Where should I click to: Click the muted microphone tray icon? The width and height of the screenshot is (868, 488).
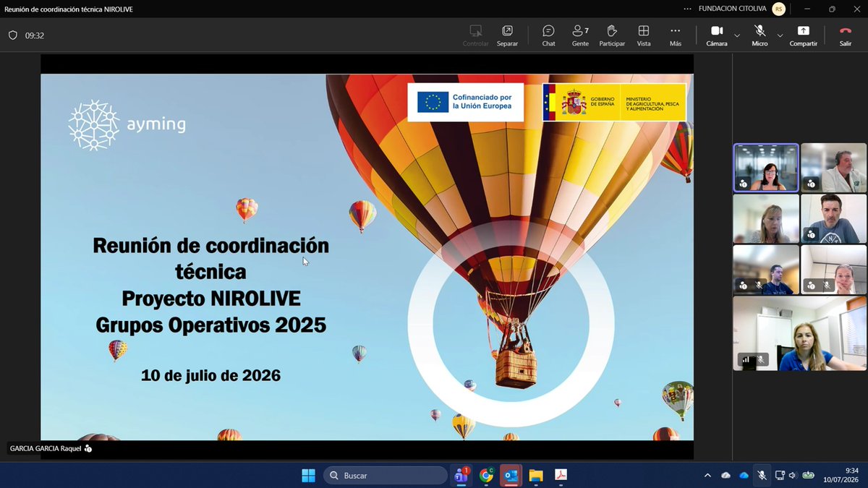click(761, 475)
